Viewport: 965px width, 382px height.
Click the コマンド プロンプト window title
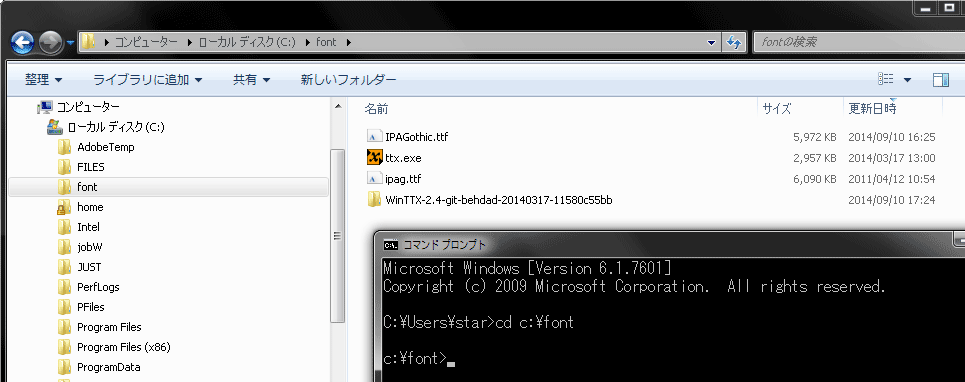click(444, 245)
